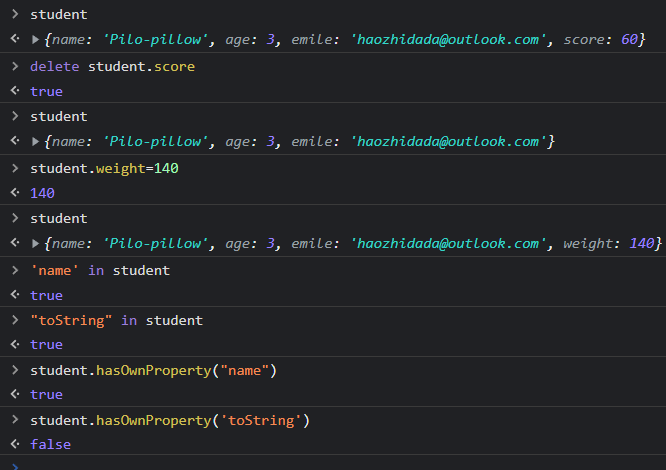This screenshot has height=470, width=666.
Task: Click 'age: 3' in the object with score
Action: [250, 40]
